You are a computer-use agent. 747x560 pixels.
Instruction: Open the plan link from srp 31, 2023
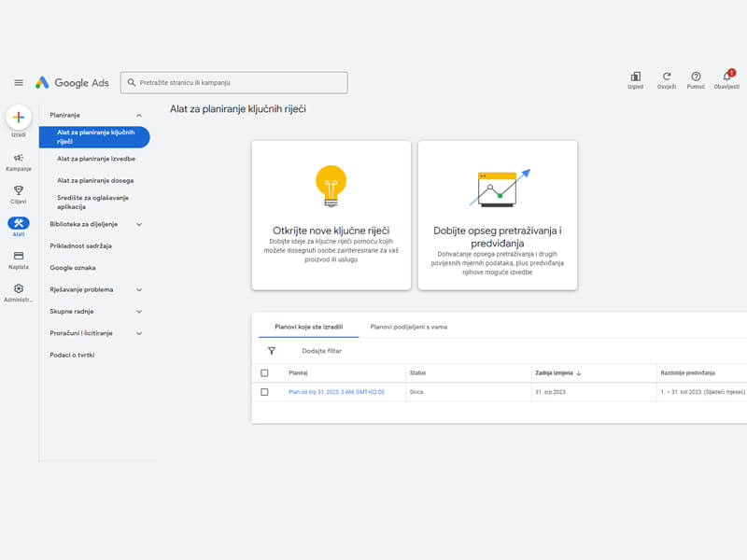[x=336, y=392]
